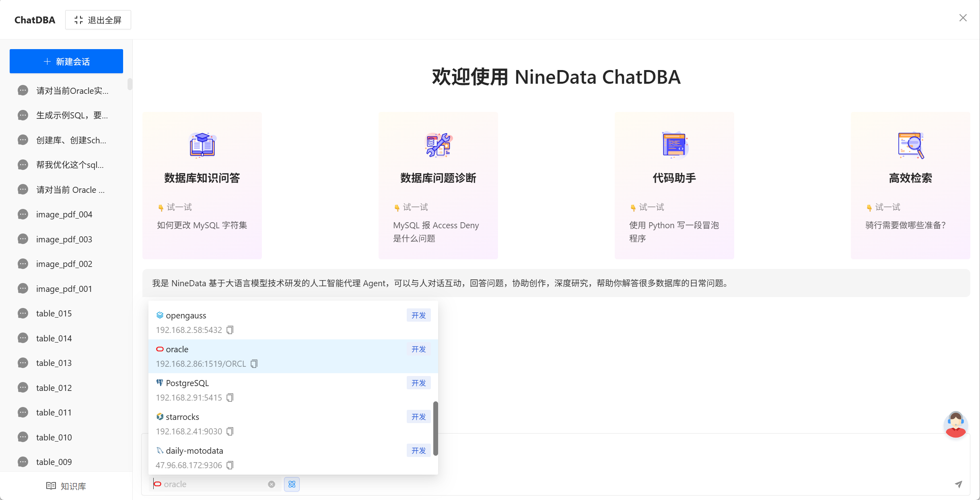The width and height of the screenshot is (980, 500).
Task: Click the oracle logo in the dropdown list
Action: coord(160,349)
